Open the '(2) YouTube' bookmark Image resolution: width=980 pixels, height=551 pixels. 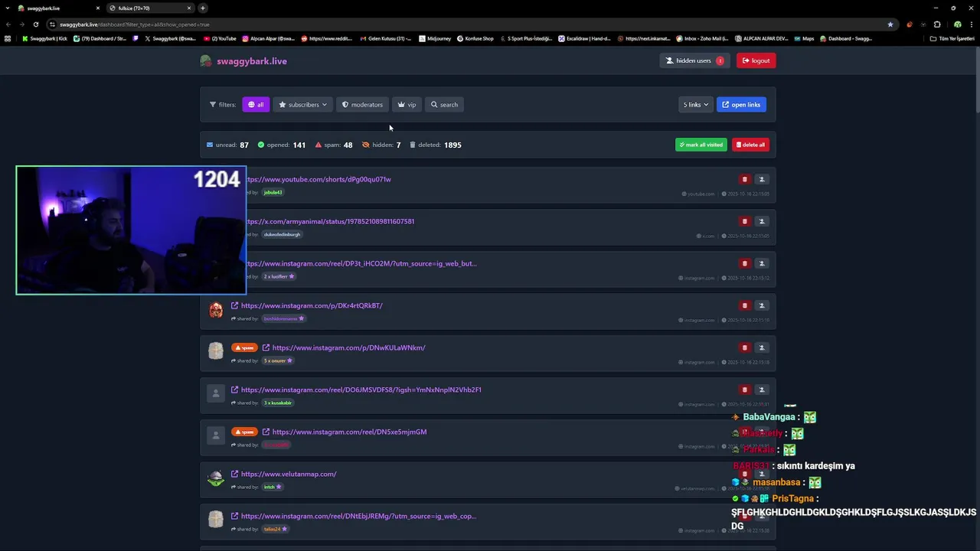coord(219,38)
